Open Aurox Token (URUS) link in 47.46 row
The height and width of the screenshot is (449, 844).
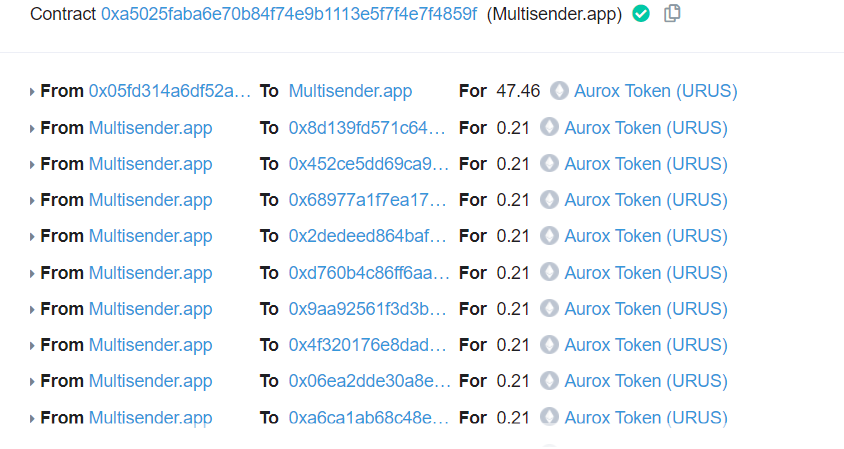pos(656,91)
